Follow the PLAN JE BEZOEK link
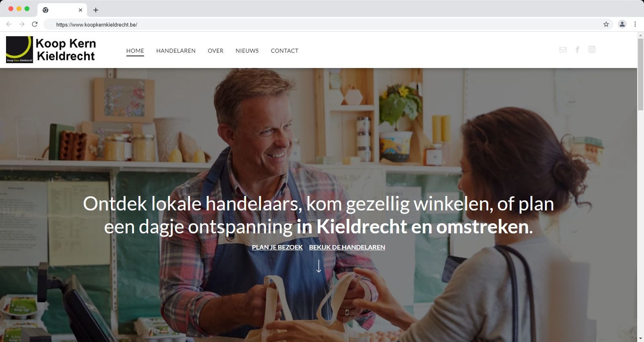Image resolution: width=644 pixels, height=342 pixels. pyautogui.click(x=277, y=247)
